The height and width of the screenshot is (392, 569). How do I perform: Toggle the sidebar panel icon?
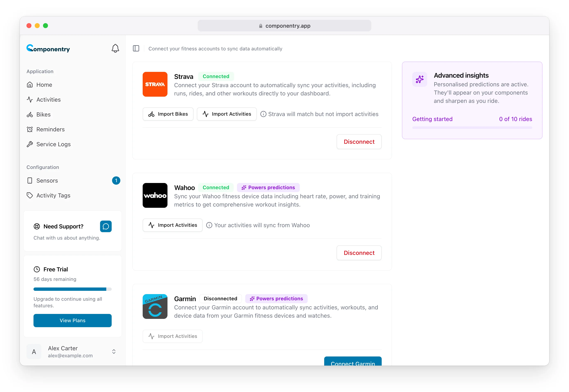pyautogui.click(x=136, y=48)
